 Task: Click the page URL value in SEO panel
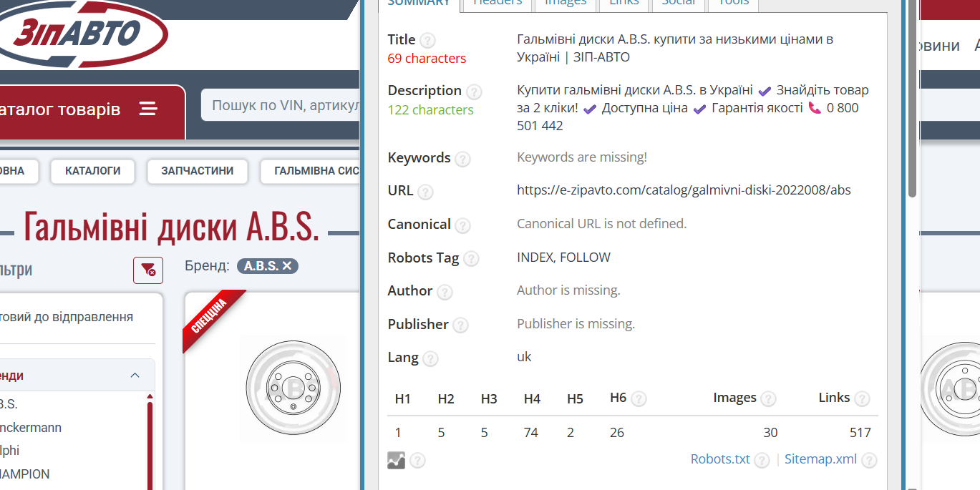point(684,190)
